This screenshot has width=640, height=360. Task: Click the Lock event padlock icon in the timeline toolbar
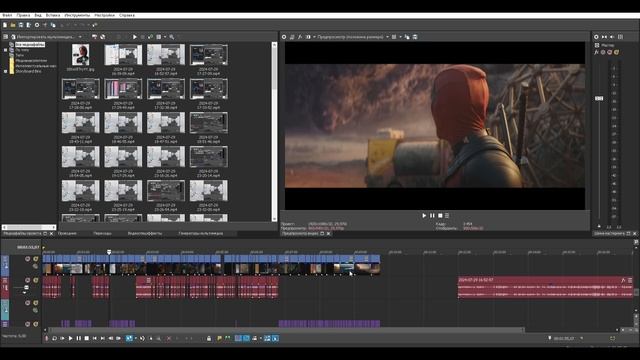[209, 338]
